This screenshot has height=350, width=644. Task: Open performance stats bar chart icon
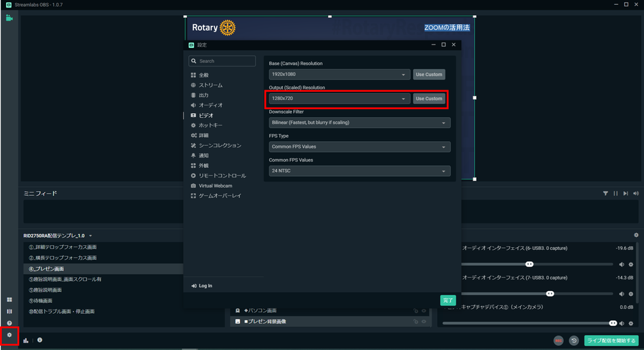pyautogui.click(x=26, y=340)
